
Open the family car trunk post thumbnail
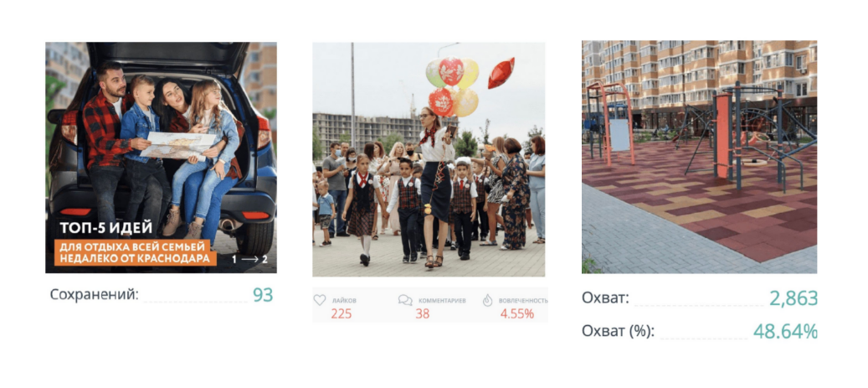click(161, 158)
